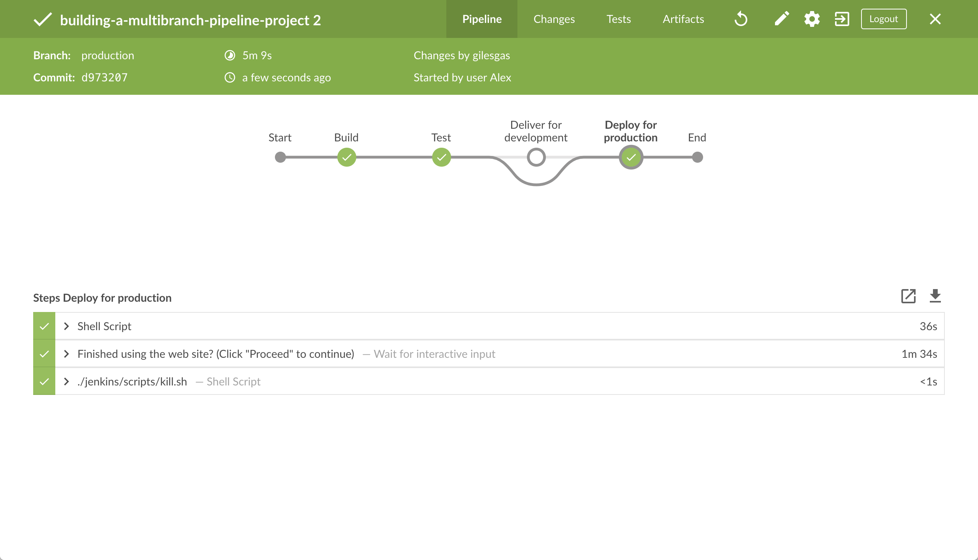Toggle the green checkmark on Test stage
The width and height of the screenshot is (978, 560).
pos(441,157)
